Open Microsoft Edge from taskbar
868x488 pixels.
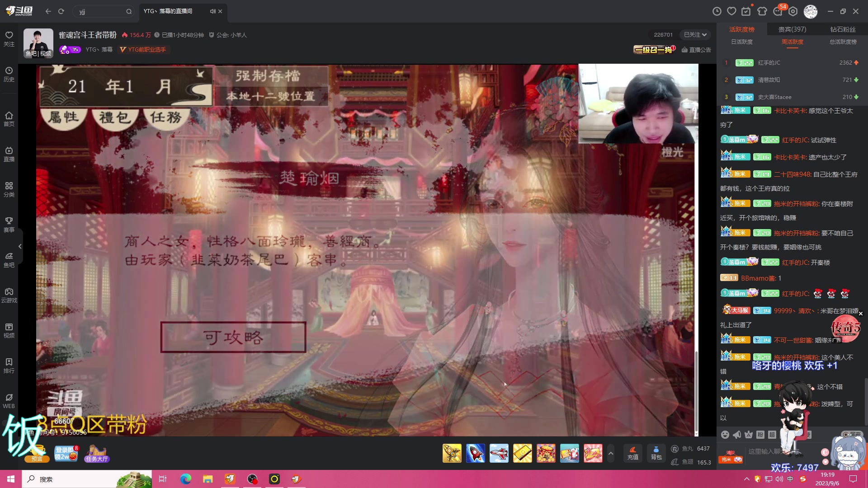(186, 479)
